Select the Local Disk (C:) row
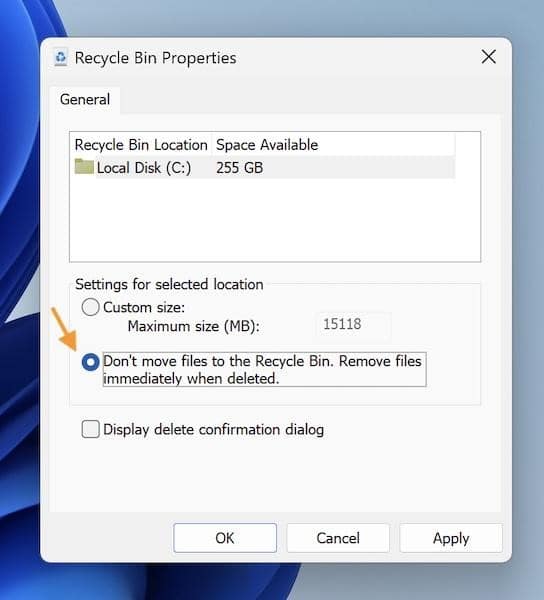The height and width of the screenshot is (600, 544). click(264, 168)
